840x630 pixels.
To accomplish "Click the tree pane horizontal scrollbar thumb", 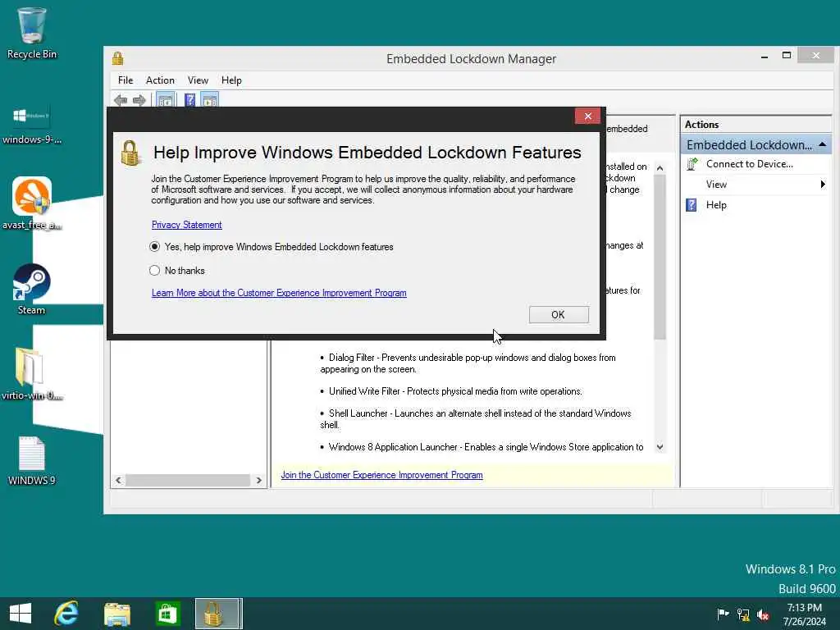I will click(x=188, y=481).
